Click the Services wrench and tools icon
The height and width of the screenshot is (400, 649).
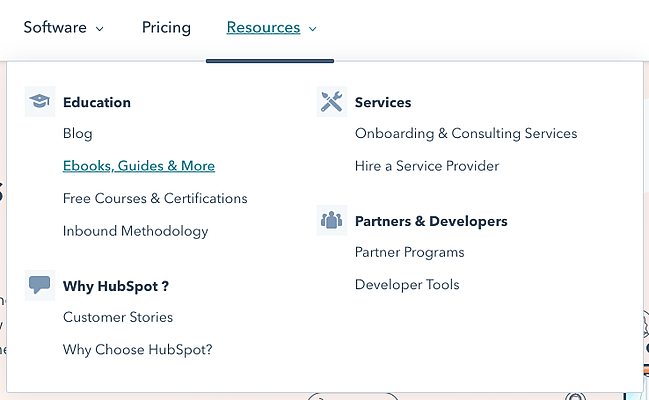tap(332, 101)
